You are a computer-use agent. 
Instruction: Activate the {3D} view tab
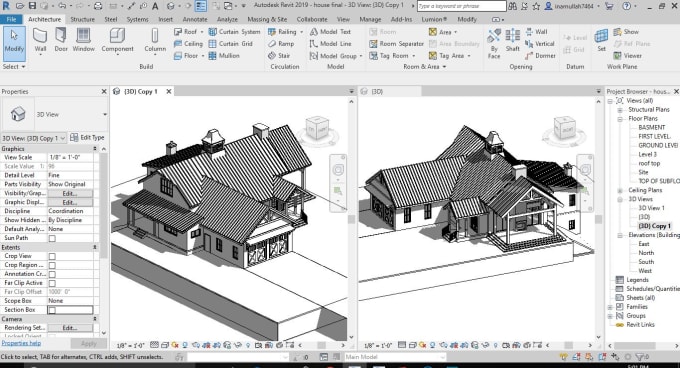(x=390, y=91)
